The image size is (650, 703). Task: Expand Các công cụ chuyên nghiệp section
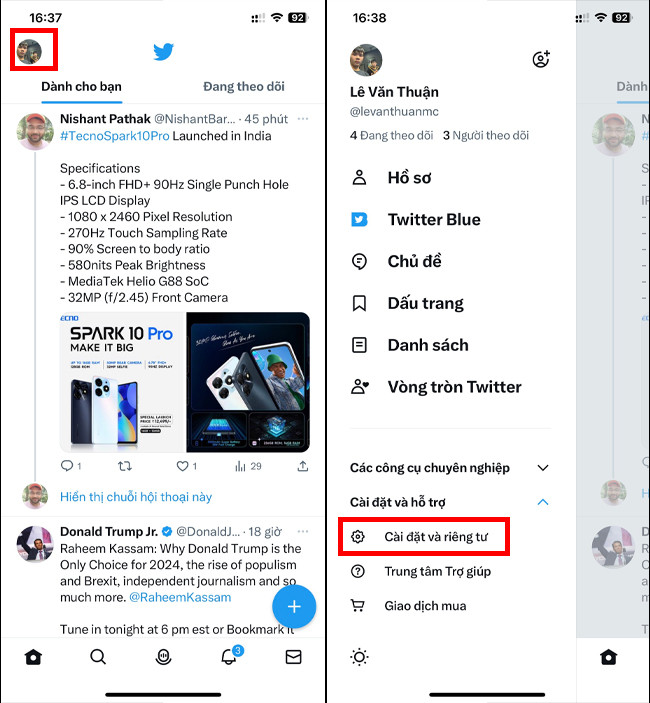tap(450, 468)
